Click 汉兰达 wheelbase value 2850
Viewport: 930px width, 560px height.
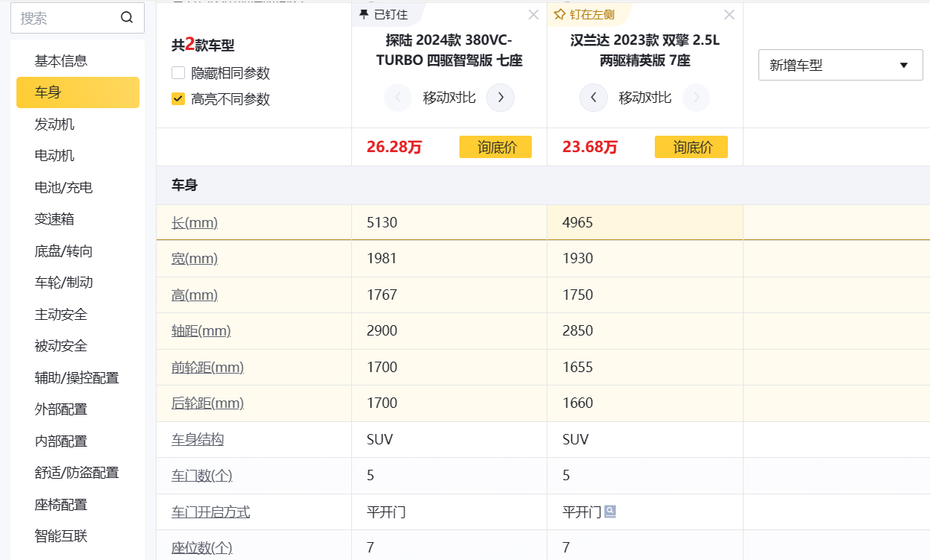tap(578, 331)
